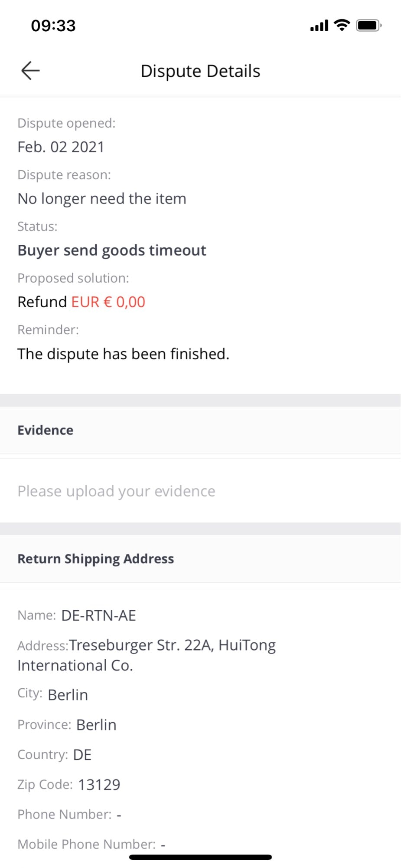Tap the cellular signal bars icon
The height and width of the screenshot is (868, 401).
click(319, 26)
